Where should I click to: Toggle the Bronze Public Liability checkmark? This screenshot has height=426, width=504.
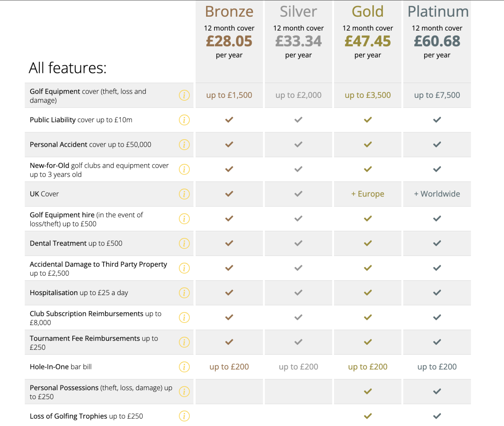229,120
